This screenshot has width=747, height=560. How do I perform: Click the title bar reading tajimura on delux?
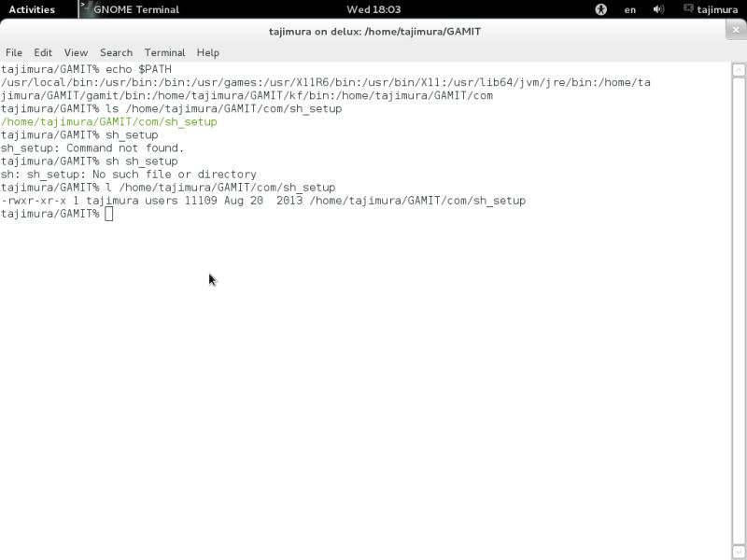[x=373, y=31]
